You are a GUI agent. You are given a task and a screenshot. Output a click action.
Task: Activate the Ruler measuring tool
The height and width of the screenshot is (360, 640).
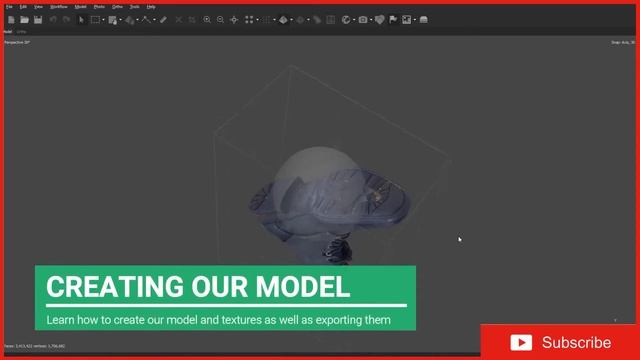tap(163, 20)
